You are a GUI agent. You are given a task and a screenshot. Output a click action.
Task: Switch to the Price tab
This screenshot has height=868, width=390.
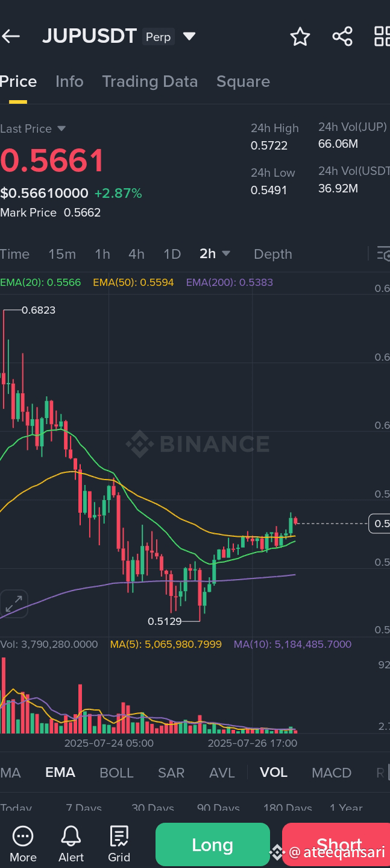pos(18,81)
